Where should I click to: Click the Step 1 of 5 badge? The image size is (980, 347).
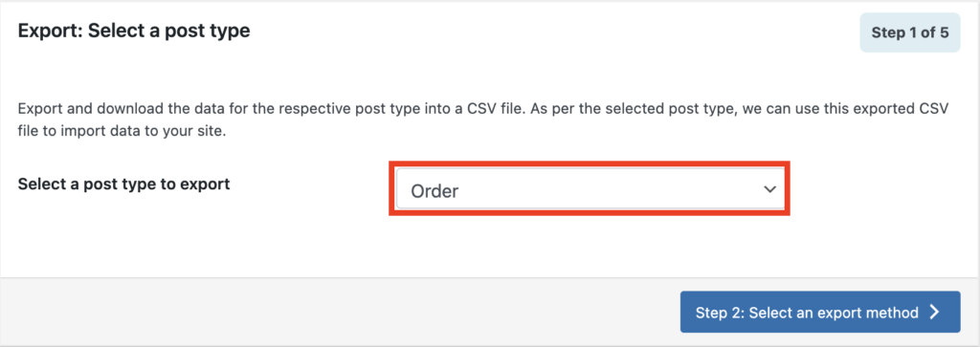(x=910, y=33)
